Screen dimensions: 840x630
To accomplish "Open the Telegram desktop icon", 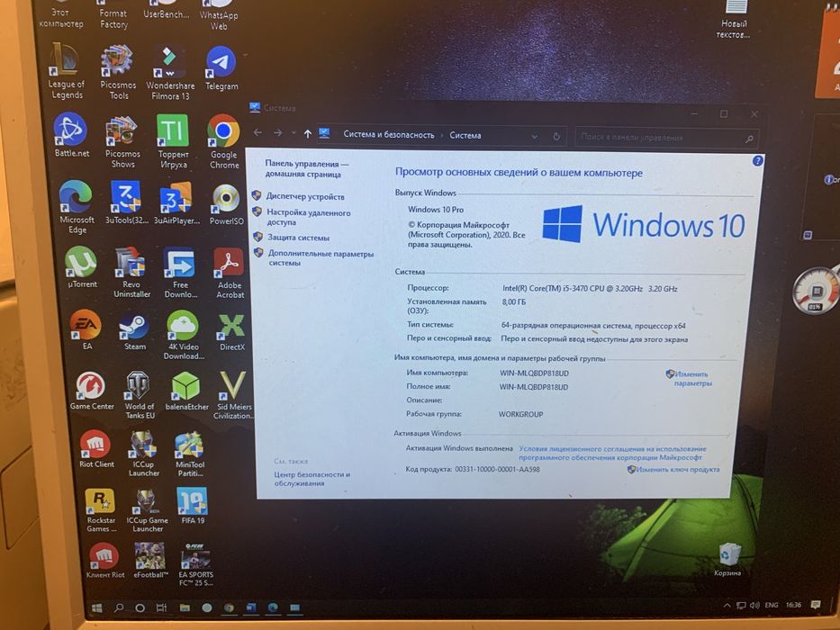I will (221, 68).
